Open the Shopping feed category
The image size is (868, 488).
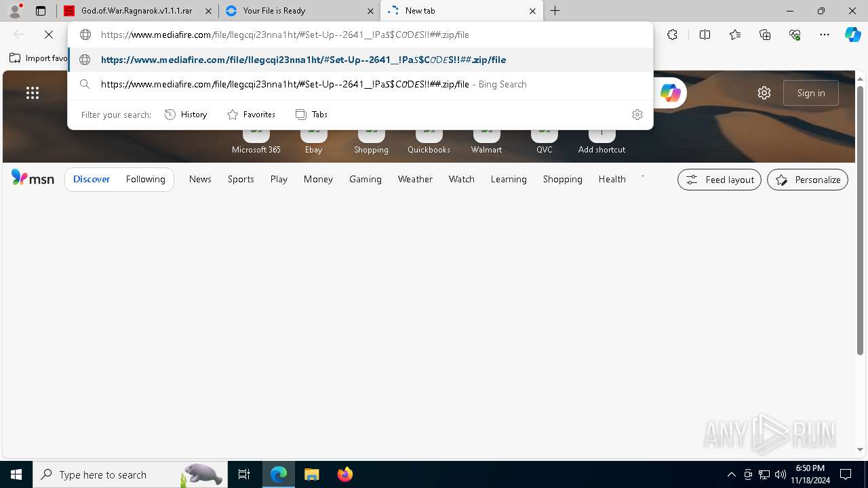(x=563, y=179)
